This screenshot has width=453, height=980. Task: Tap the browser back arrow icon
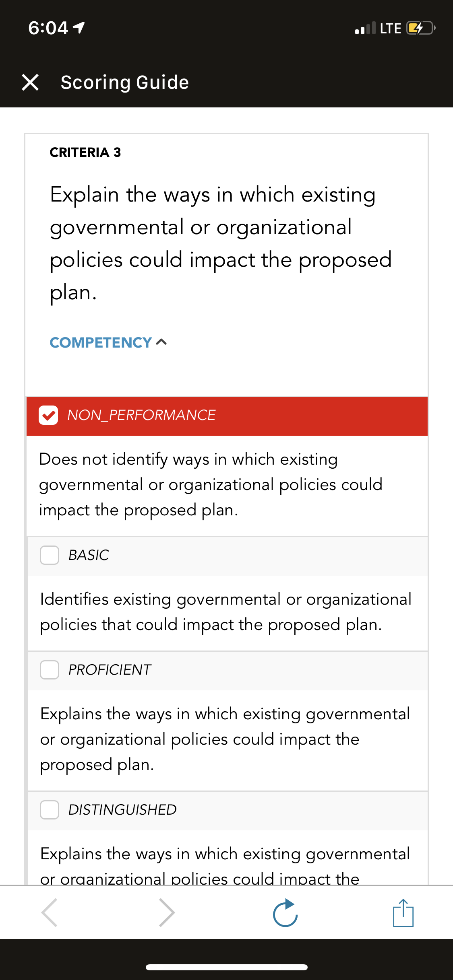coord(49,912)
